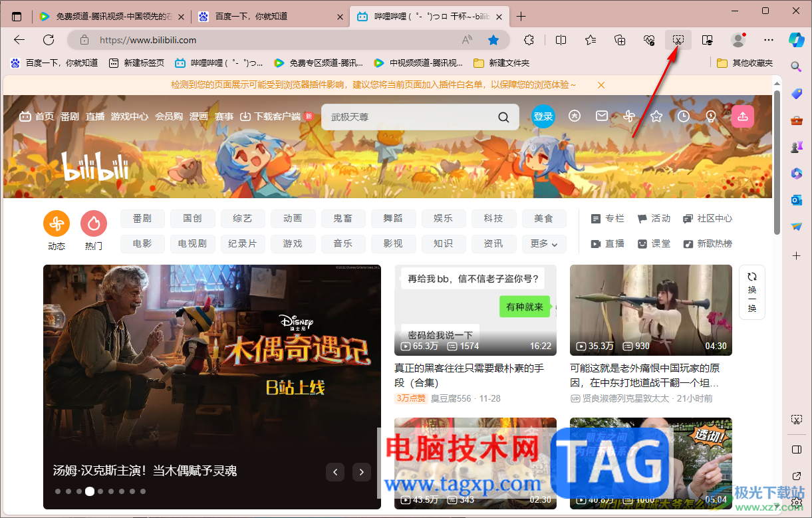Reload the page with refresh icon
Image resolution: width=812 pixels, height=518 pixels.
49,40
